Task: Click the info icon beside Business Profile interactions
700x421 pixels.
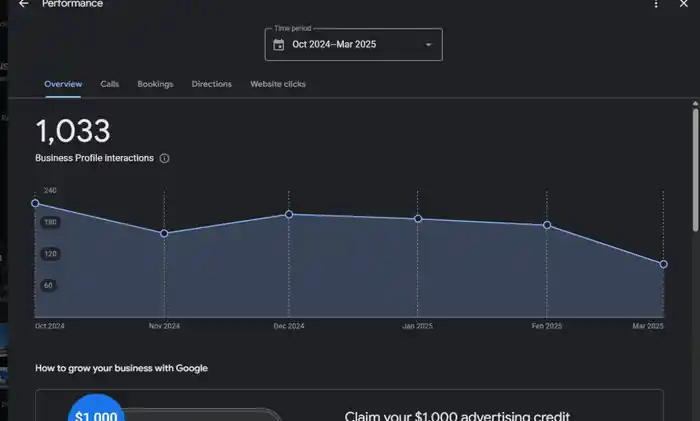Action: 164,158
